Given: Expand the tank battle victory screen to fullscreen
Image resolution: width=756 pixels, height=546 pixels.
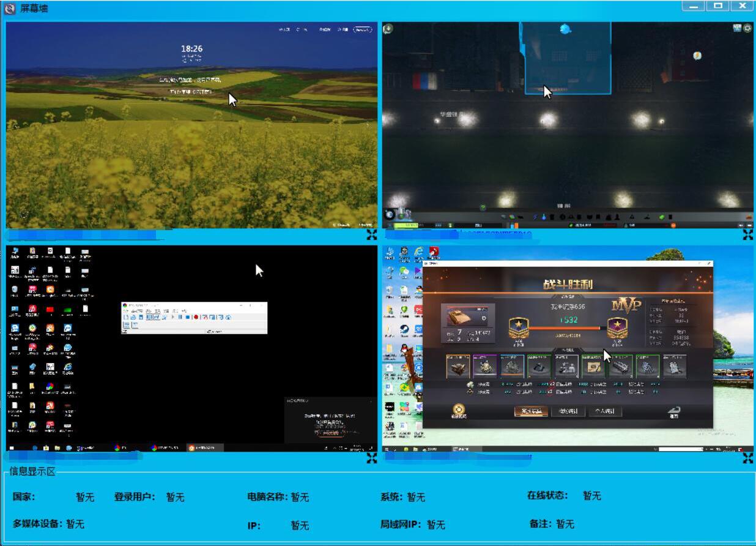Looking at the screenshot, I should click(747, 458).
